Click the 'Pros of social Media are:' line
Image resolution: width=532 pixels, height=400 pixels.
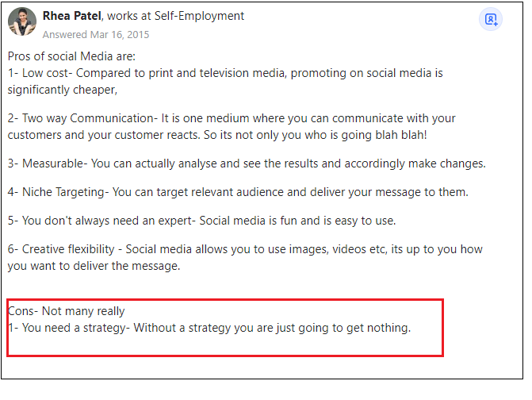click(71, 56)
